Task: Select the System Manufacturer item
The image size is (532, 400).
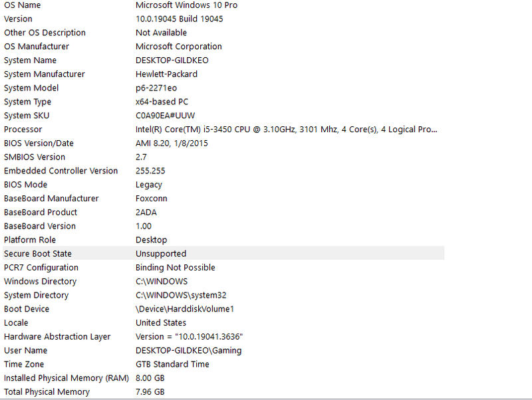Action: [x=45, y=74]
